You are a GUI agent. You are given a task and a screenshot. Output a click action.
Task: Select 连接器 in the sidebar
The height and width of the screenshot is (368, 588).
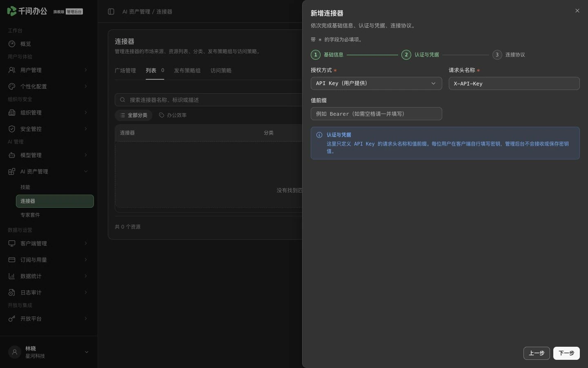click(x=55, y=201)
